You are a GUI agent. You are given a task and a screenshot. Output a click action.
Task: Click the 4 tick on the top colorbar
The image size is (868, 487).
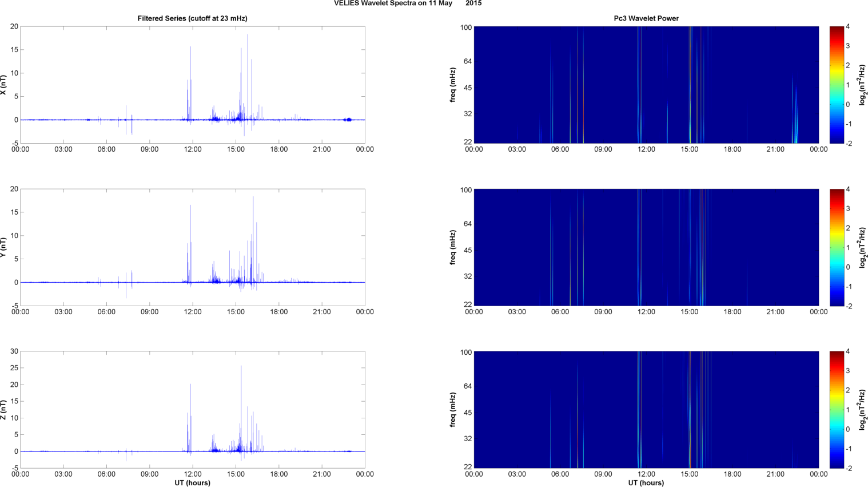(x=848, y=26)
